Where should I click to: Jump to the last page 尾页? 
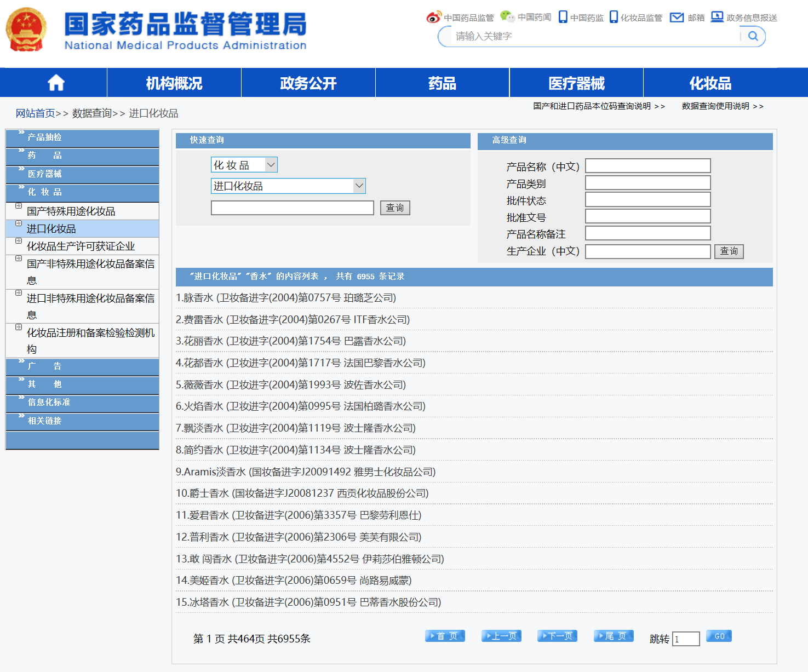point(614,636)
